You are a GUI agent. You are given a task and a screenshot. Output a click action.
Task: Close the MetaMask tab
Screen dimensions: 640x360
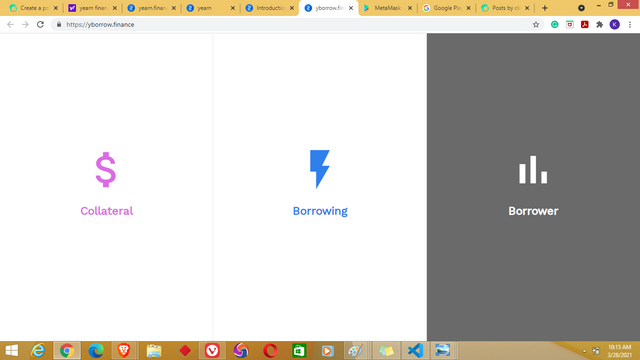410,8
